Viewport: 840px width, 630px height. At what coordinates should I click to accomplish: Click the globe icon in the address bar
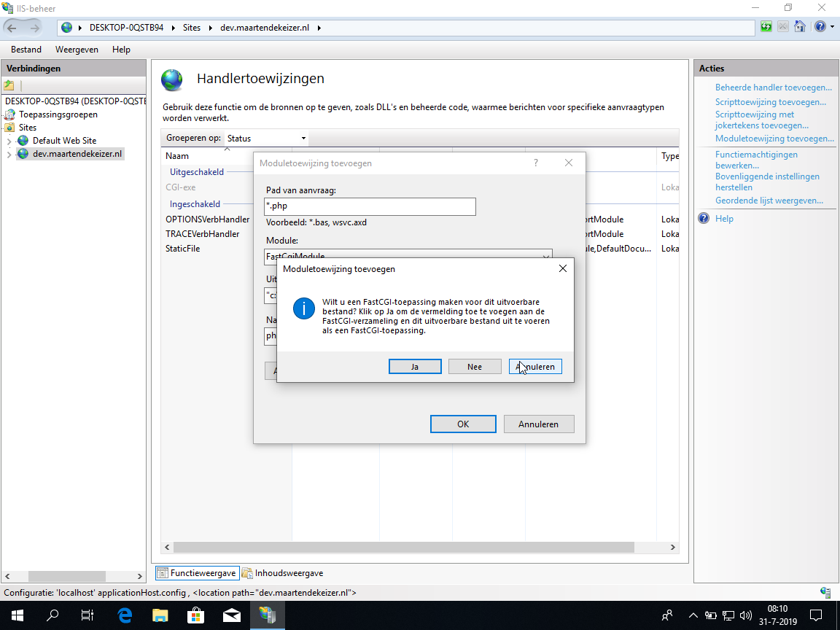67,28
